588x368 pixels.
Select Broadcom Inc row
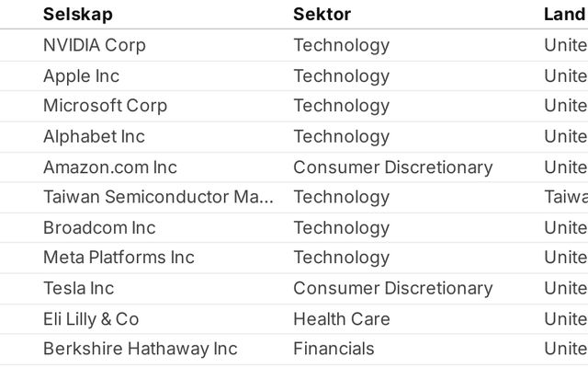99,227
